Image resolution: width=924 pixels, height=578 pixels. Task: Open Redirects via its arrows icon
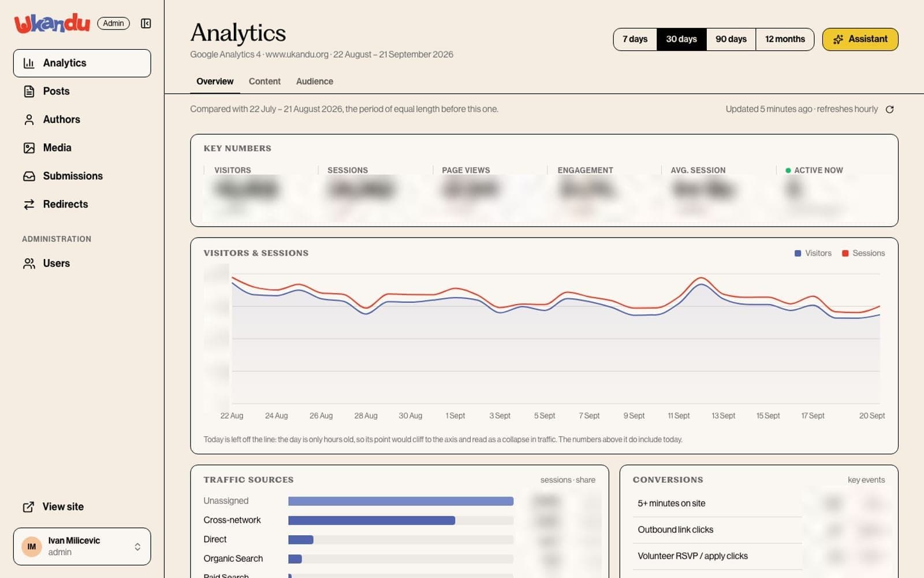coord(29,205)
